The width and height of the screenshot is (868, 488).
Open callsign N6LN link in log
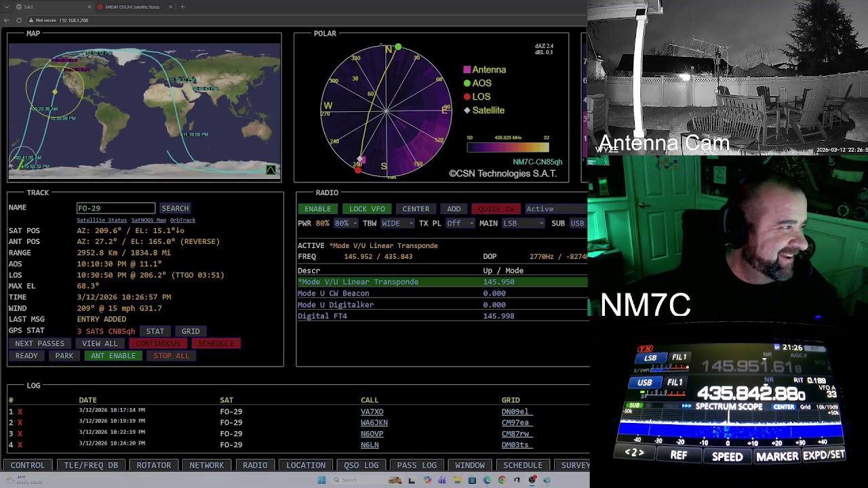click(x=370, y=445)
